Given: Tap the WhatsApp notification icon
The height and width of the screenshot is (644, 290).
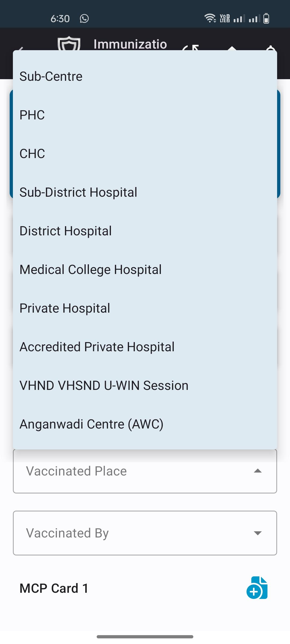Looking at the screenshot, I should click(84, 19).
